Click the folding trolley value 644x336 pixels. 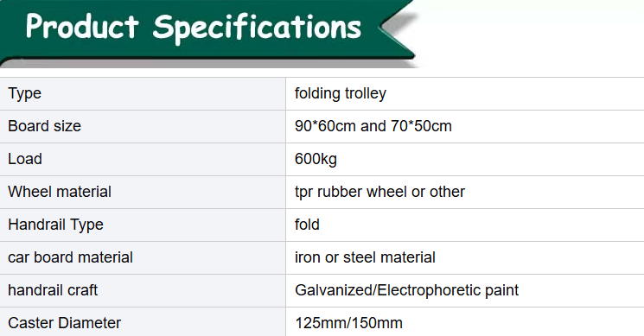point(341,93)
